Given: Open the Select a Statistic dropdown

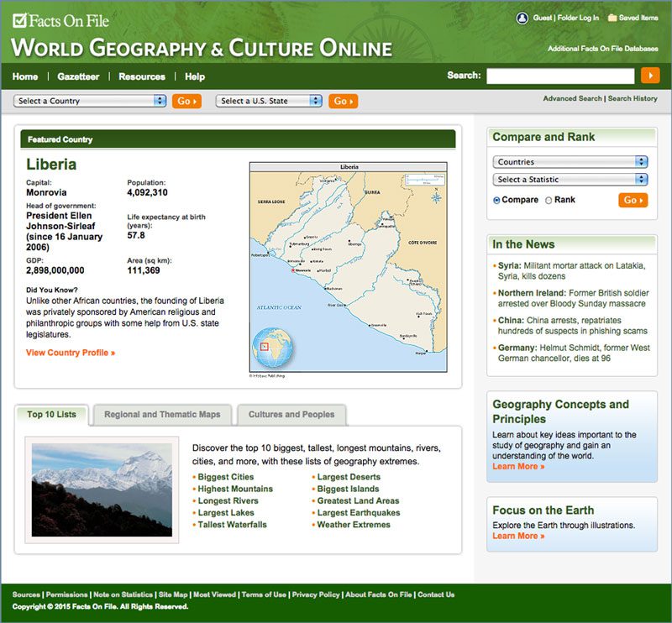Looking at the screenshot, I should pos(570,180).
